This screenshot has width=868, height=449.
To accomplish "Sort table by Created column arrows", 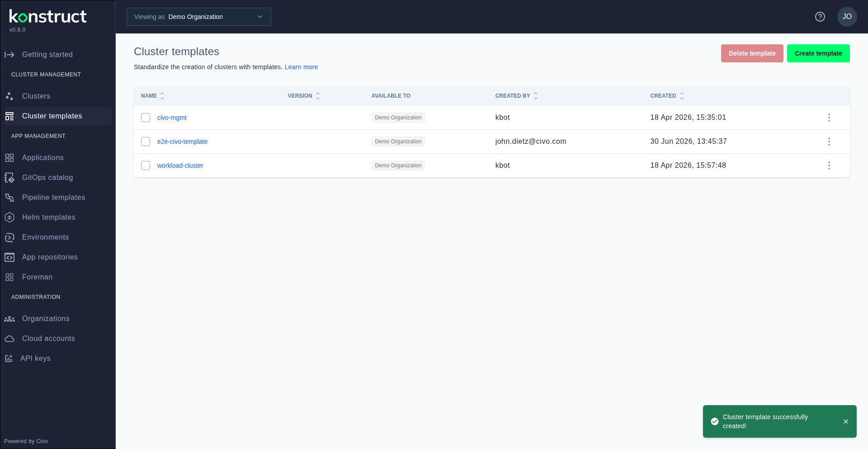I will (x=682, y=96).
